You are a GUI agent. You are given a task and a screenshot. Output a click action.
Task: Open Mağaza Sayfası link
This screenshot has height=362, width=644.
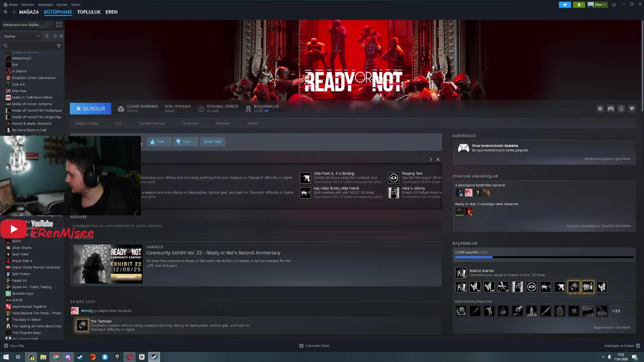click(87, 123)
